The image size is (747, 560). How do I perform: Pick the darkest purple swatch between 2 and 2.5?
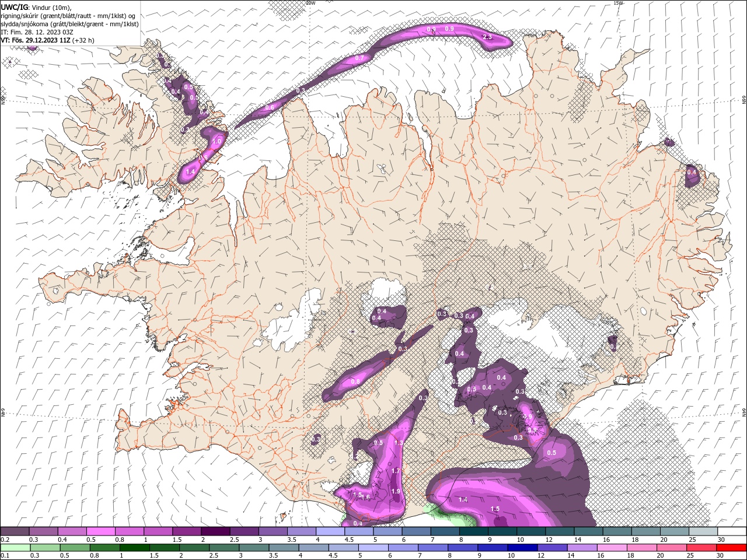coord(215,531)
